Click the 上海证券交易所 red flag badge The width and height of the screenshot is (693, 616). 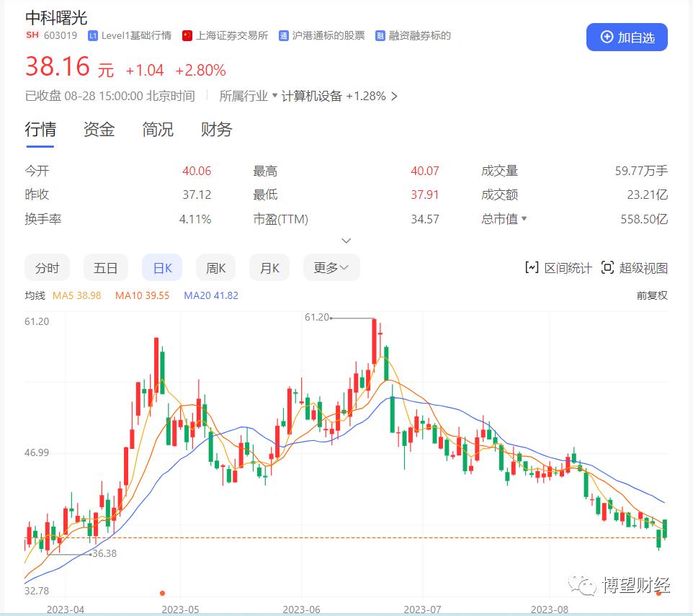[x=187, y=35]
